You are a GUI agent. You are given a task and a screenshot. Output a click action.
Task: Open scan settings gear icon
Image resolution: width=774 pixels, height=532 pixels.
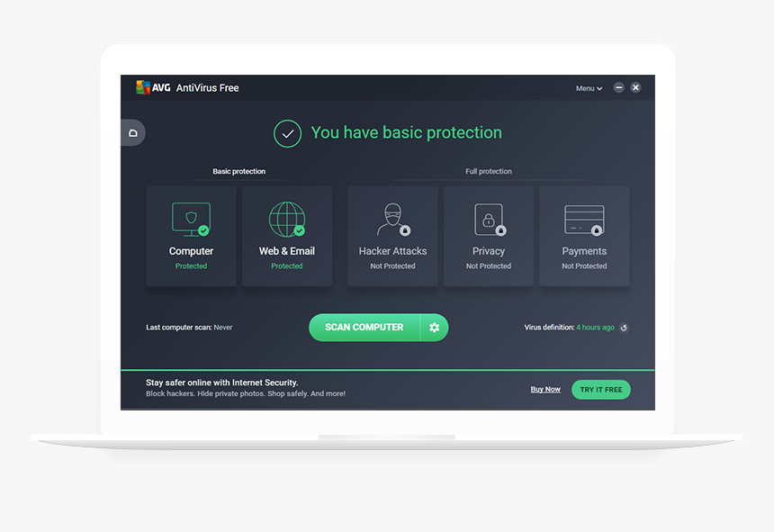click(x=435, y=327)
